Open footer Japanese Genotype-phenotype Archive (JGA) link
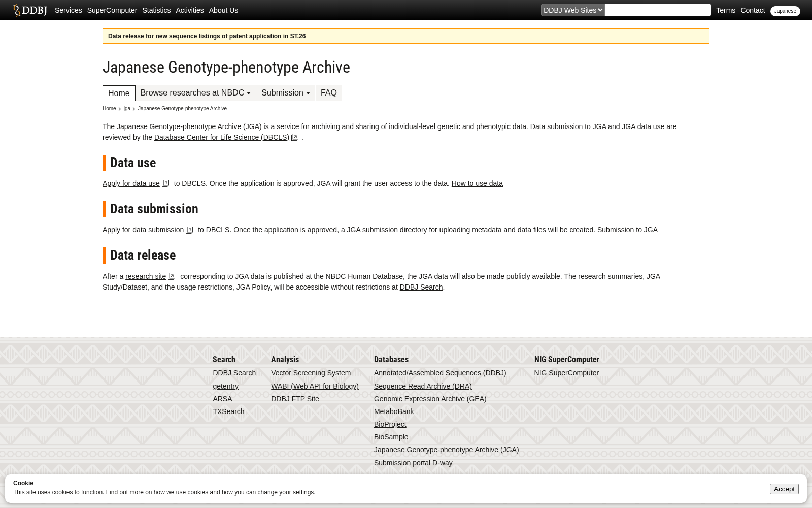Viewport: 812px width, 508px height. pos(447,450)
